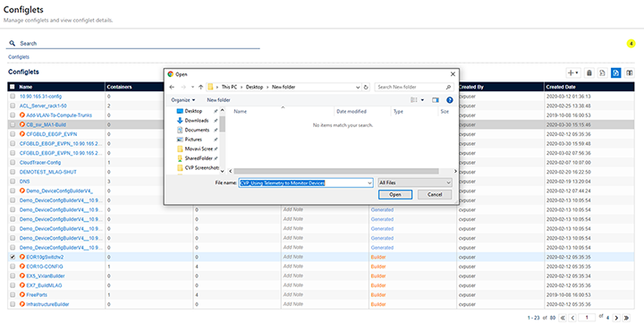Screen dimensions: 644x323
Task: Check the ACL_Server_rack1-50 row checkbox
Action: pos(13,106)
